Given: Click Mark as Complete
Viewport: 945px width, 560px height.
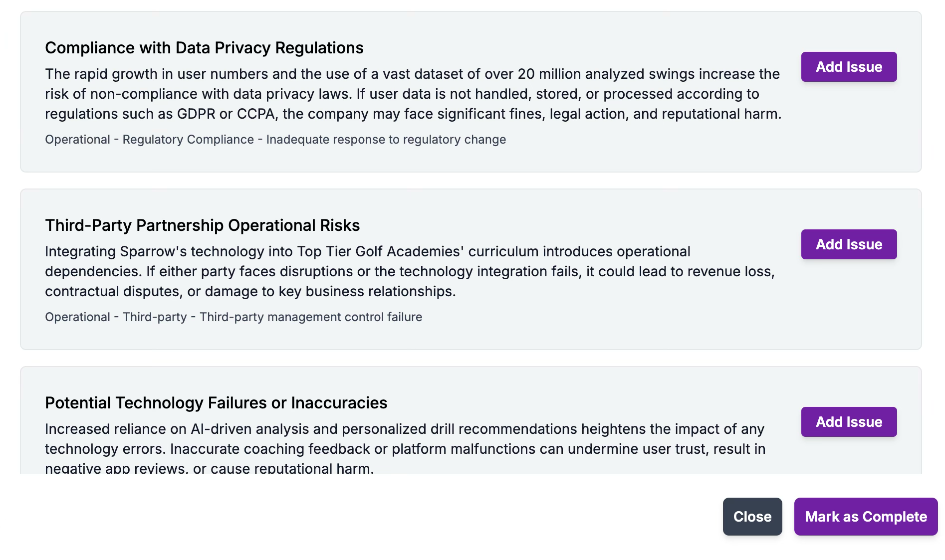Looking at the screenshot, I should (866, 517).
